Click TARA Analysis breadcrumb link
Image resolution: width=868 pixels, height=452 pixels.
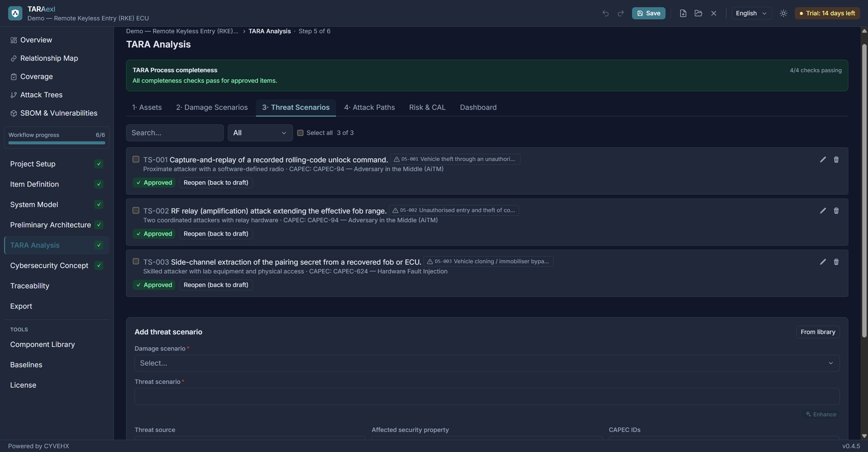[x=270, y=31]
